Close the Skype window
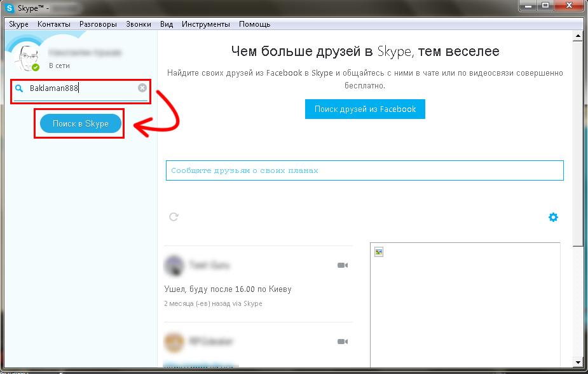 click(x=570, y=6)
